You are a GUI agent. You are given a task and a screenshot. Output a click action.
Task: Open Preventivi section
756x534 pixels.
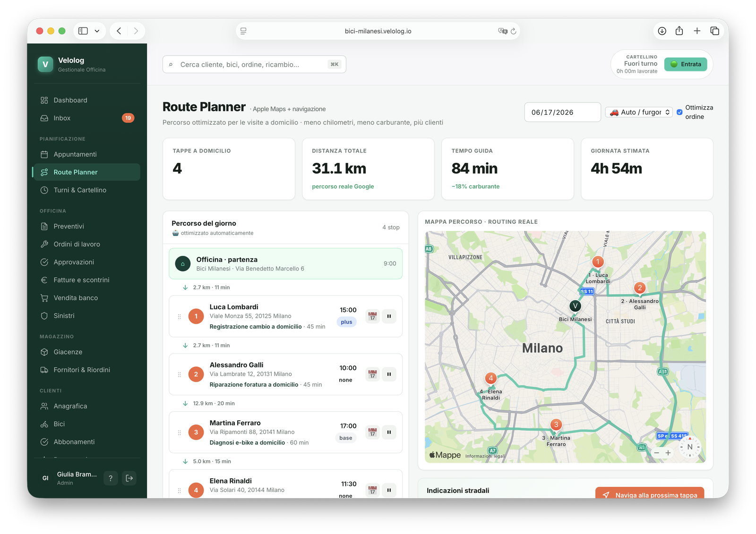(87, 226)
